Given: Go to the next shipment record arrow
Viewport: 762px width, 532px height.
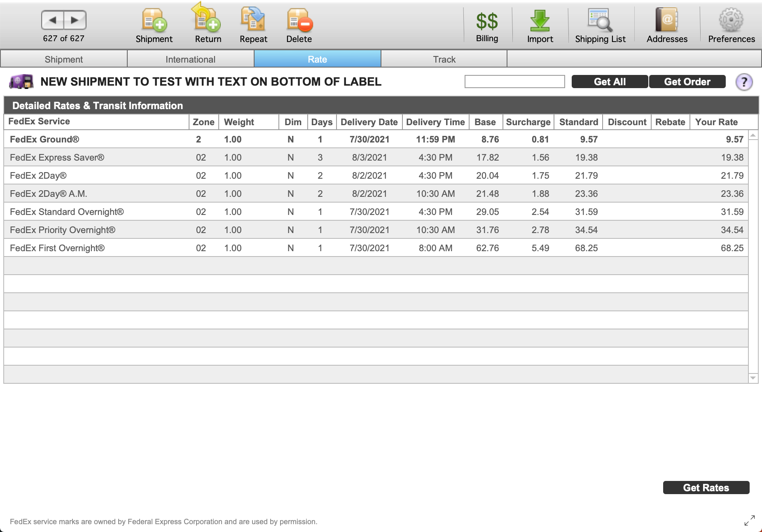Looking at the screenshot, I should pos(75,20).
